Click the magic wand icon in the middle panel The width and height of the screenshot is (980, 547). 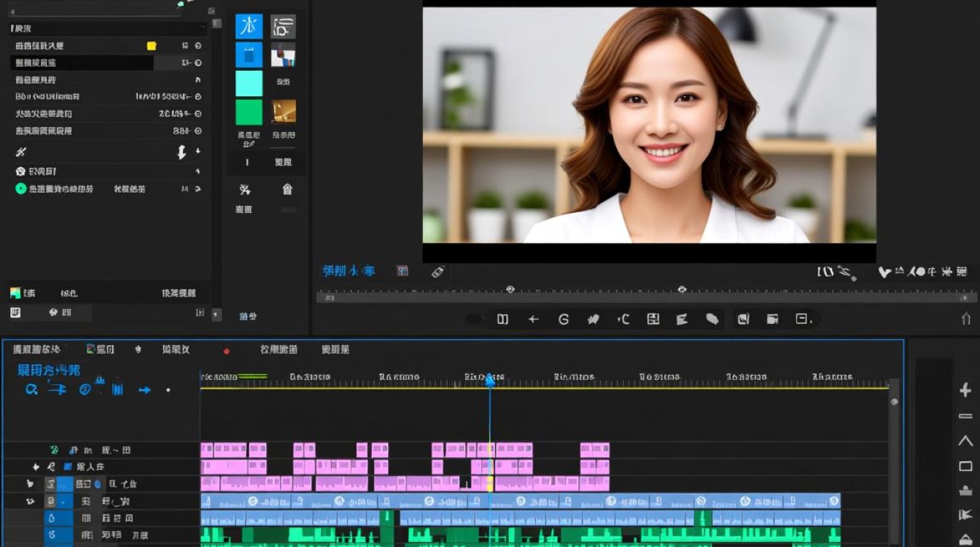(x=245, y=190)
